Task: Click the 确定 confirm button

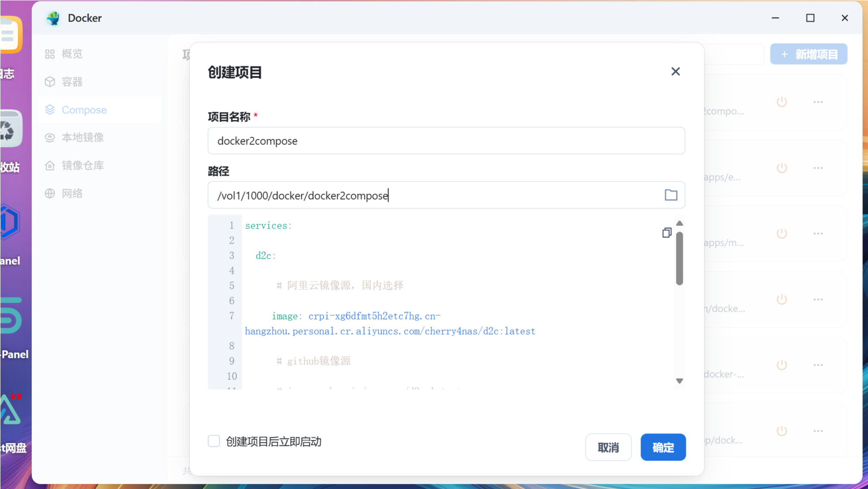Action: (x=663, y=447)
